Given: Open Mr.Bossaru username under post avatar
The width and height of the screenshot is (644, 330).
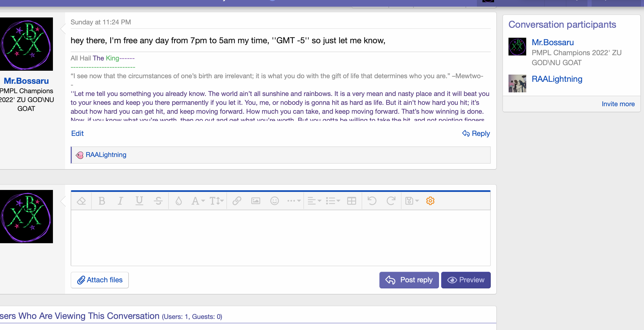Looking at the screenshot, I should tap(26, 81).
